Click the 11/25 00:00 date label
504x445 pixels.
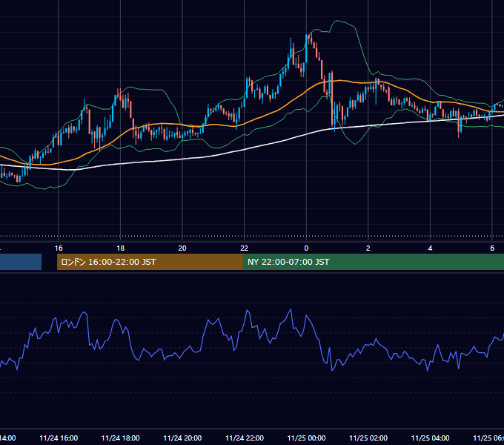306,438
